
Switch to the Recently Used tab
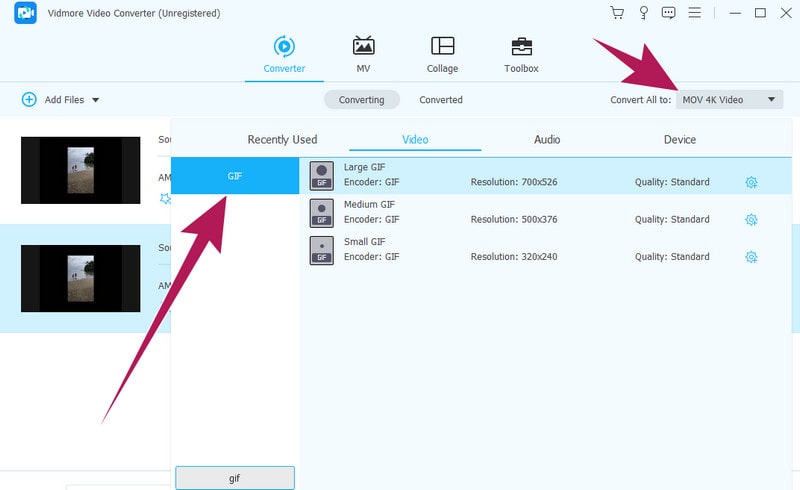click(282, 140)
